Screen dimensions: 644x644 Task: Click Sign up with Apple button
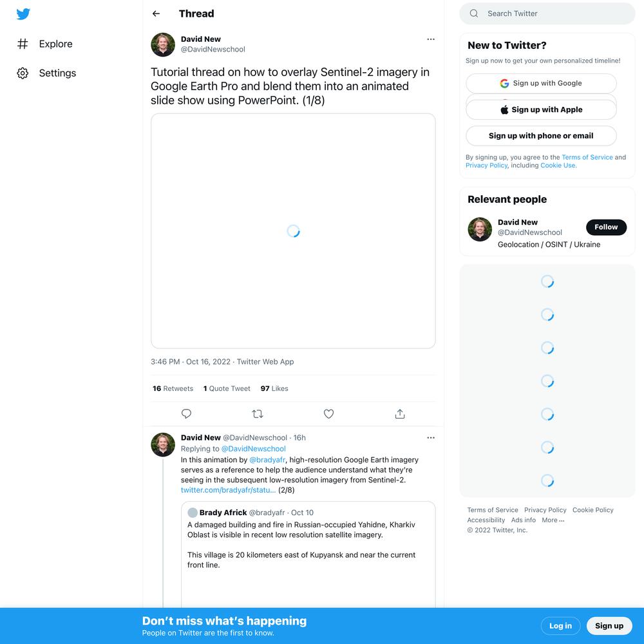pyautogui.click(x=541, y=109)
